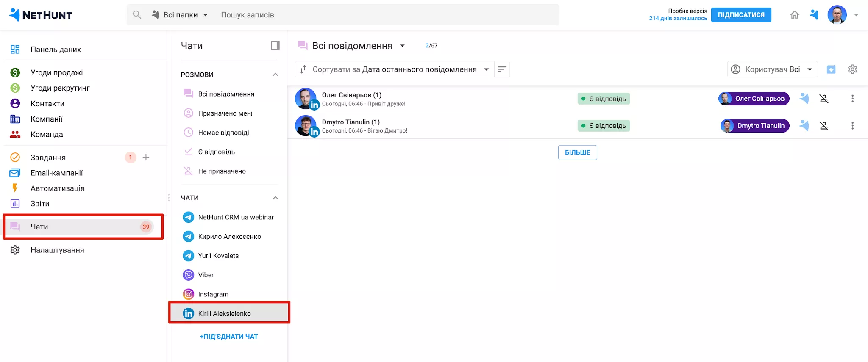This screenshot has height=362, width=868.
Task: Click the БІЛЬШЕ load more button
Action: click(x=577, y=152)
